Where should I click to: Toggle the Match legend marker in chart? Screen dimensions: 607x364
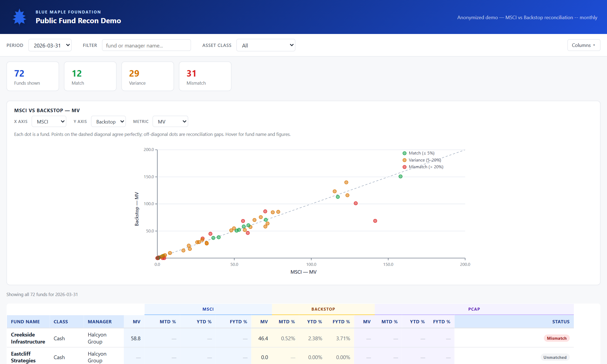[404, 153]
